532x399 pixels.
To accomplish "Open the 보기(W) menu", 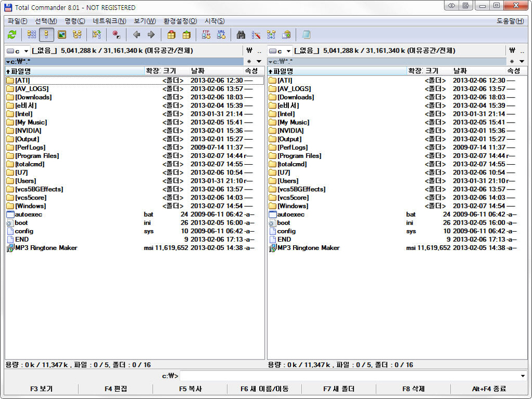I will pos(144,21).
